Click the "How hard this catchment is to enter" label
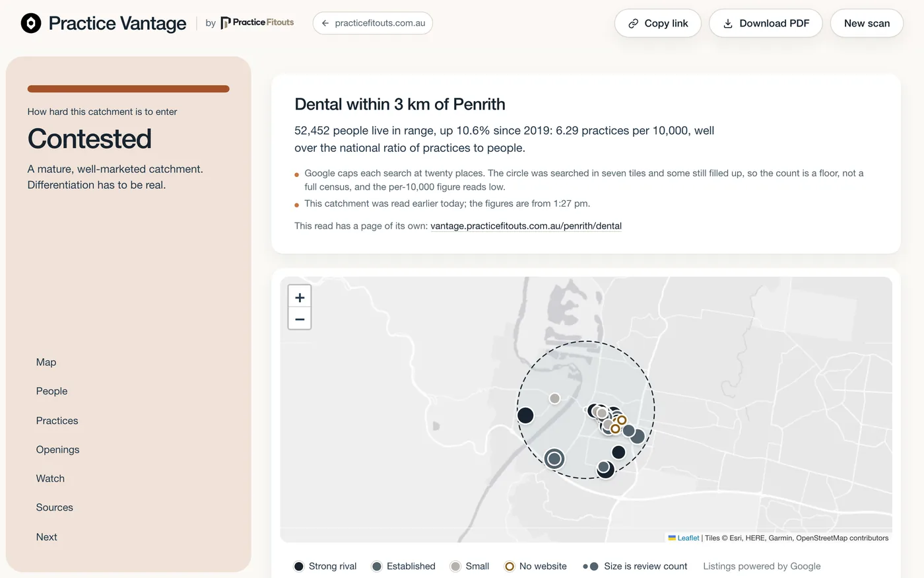The width and height of the screenshot is (924, 578). coord(102,112)
